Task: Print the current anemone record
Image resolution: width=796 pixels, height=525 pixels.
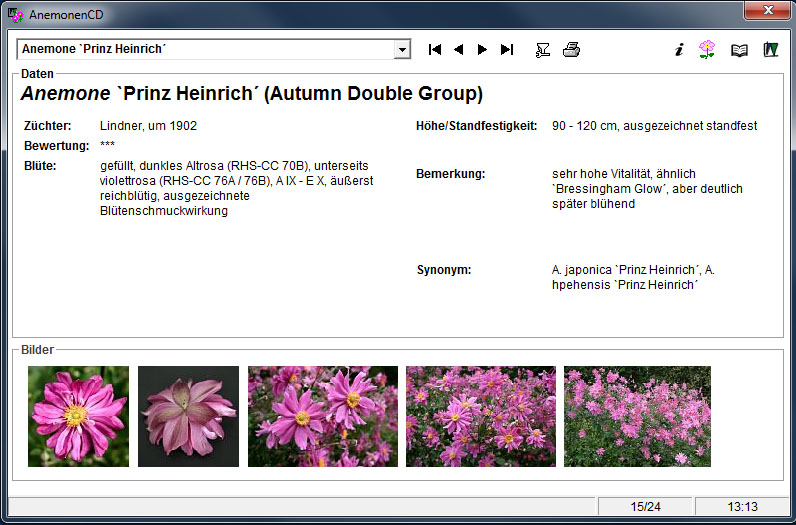Action: click(x=571, y=49)
